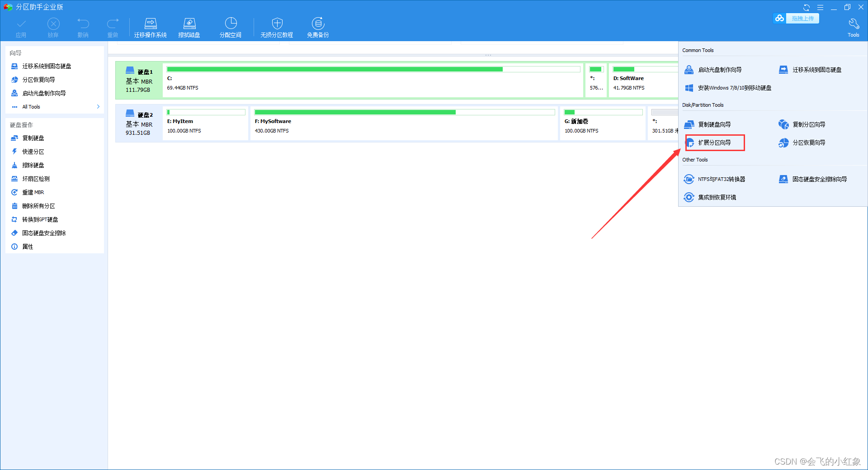Select the 硬盘1 disk header

(139, 81)
